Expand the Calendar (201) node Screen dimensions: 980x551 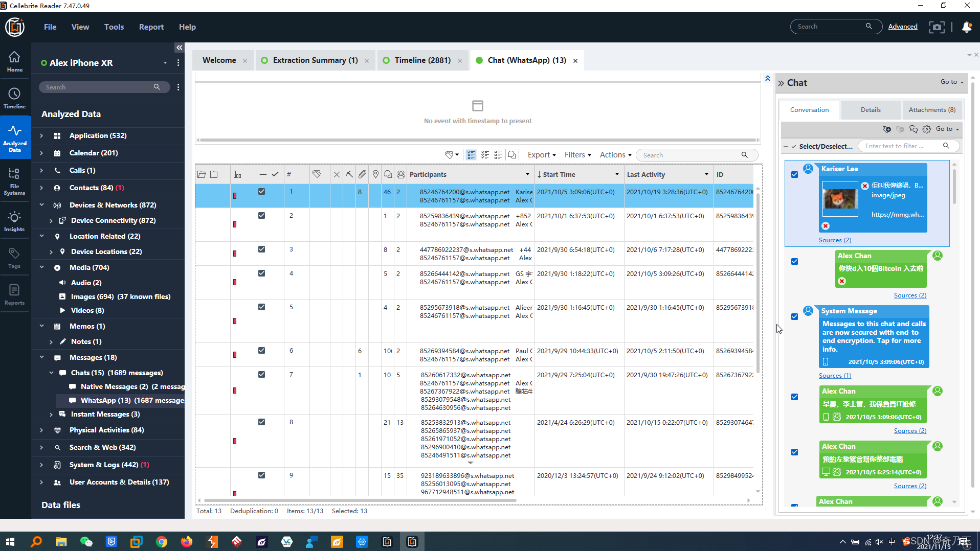(x=41, y=153)
